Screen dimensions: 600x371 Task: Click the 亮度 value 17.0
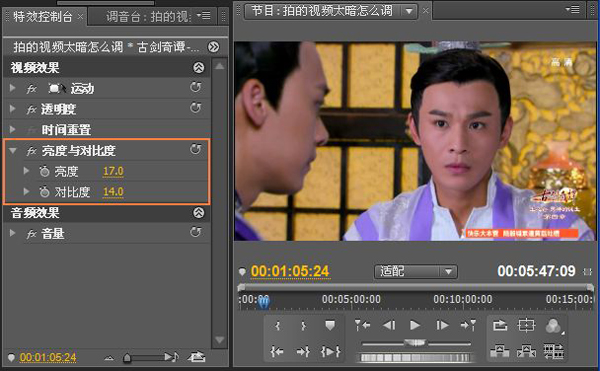tap(113, 171)
